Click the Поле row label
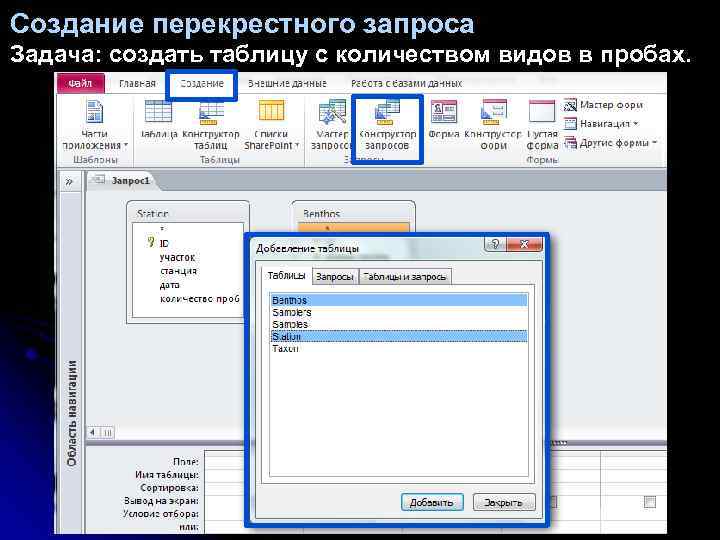This screenshot has width=720, height=540. (x=186, y=461)
